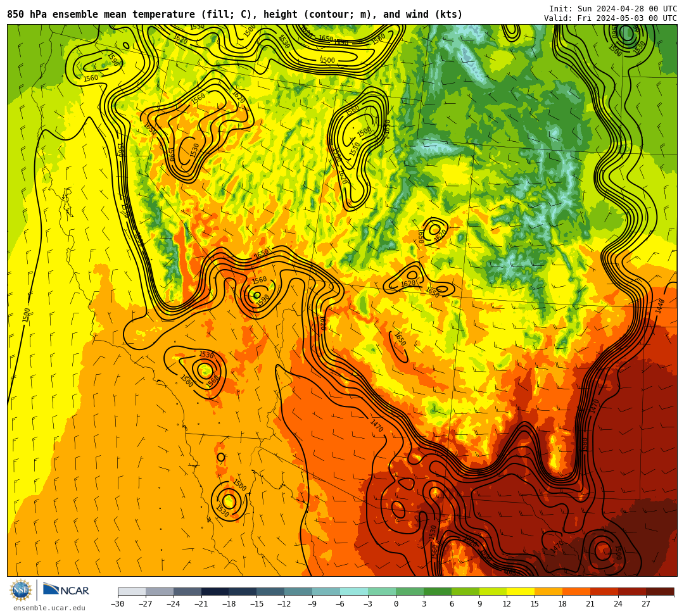Pick the dark red 24 to 27 colorbar segment
Viewport: 684px width, 616px height.
tap(633, 591)
